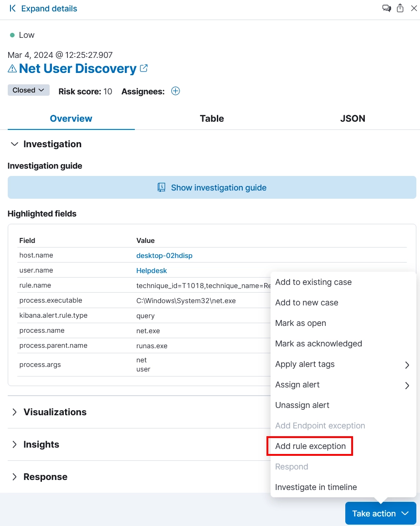This screenshot has width=420, height=526.
Task: Select Add rule exception menu item
Action: tap(310, 446)
